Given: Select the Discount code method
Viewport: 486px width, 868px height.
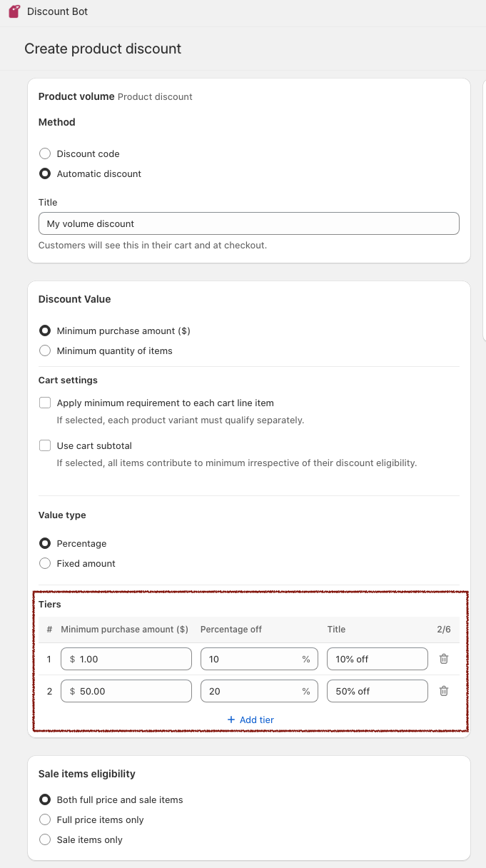Looking at the screenshot, I should [x=45, y=153].
